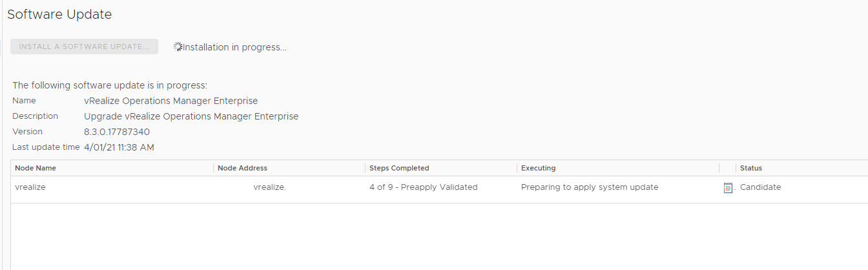Click the 'Installation in progress...' text
This screenshot has height=270, width=868.
235,47
